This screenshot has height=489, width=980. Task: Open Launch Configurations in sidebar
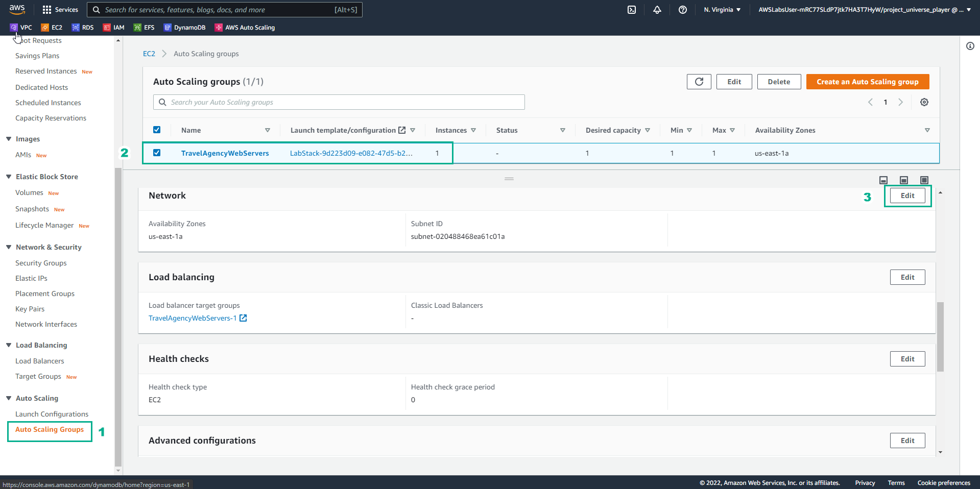pos(52,414)
